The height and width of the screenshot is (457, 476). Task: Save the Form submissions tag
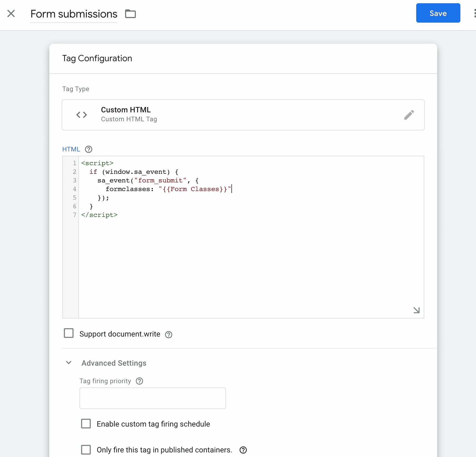pyautogui.click(x=438, y=13)
